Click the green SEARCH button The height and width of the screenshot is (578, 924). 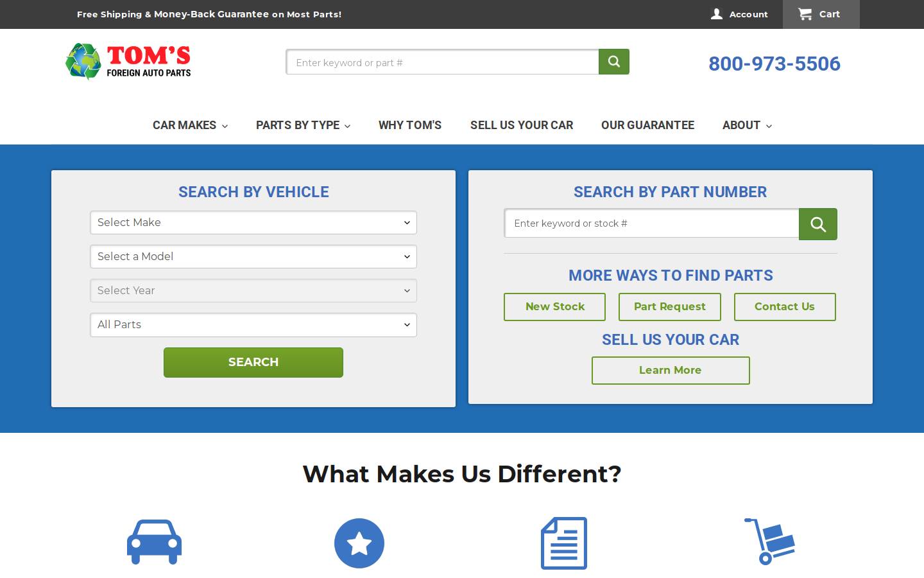pos(253,362)
